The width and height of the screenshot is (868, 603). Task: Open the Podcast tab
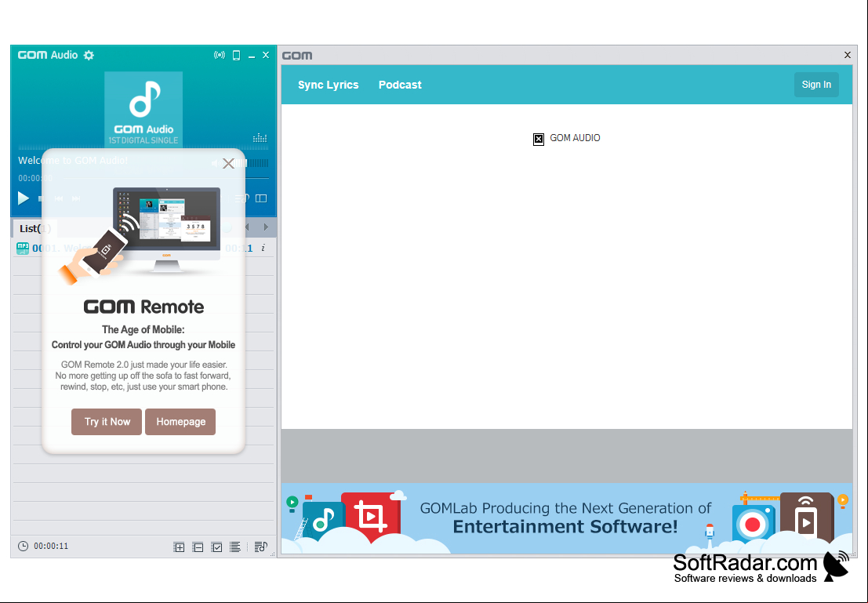(400, 85)
